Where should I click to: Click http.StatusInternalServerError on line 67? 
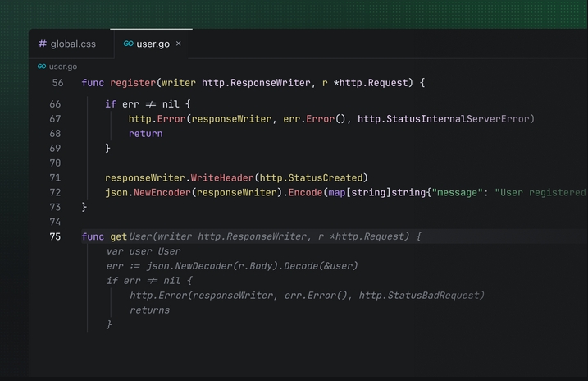tap(445, 119)
